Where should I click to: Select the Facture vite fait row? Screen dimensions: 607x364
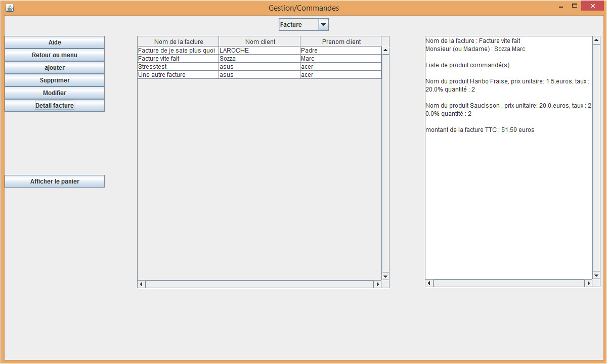pos(178,59)
